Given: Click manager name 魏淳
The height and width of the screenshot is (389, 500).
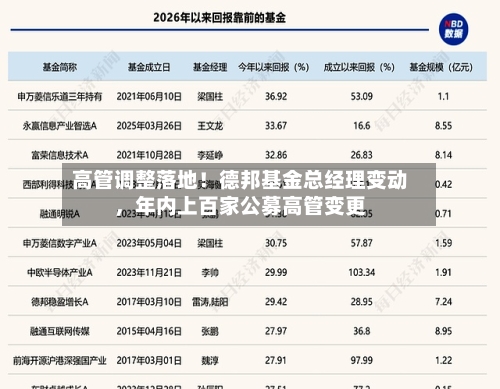Looking at the screenshot, I should [x=210, y=361].
